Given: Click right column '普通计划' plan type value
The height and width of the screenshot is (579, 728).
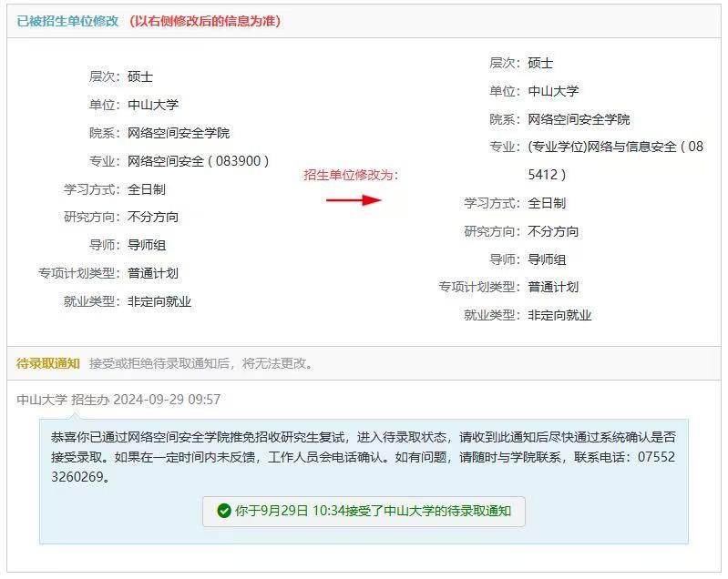Looking at the screenshot, I should click(553, 287).
